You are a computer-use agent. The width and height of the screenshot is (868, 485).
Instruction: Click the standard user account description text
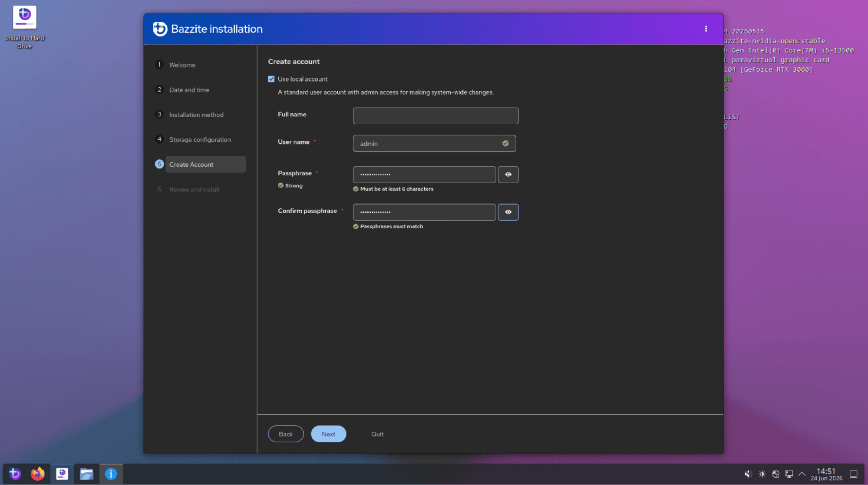[386, 92]
